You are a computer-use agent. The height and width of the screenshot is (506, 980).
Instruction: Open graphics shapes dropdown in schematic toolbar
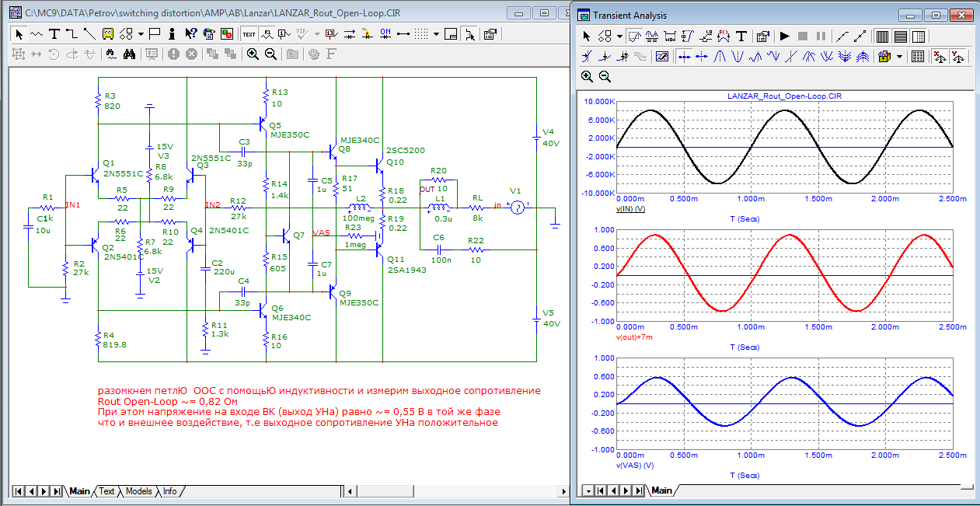point(141,33)
